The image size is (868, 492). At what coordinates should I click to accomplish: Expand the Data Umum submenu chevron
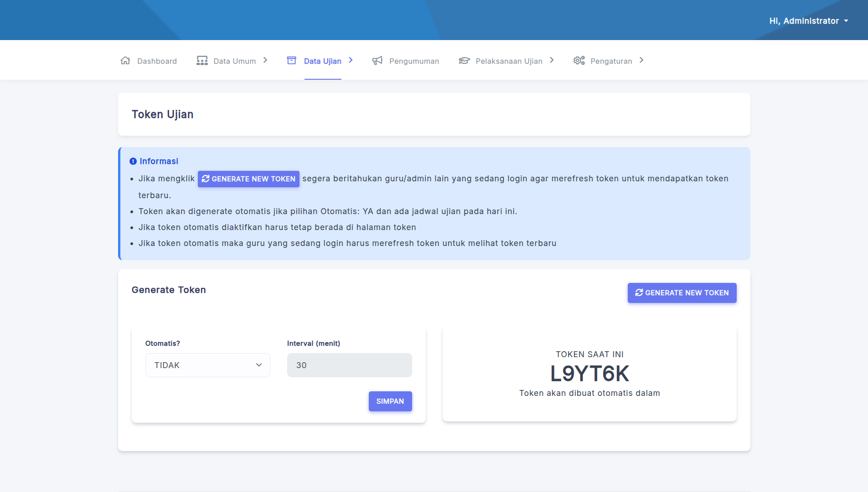(x=265, y=60)
